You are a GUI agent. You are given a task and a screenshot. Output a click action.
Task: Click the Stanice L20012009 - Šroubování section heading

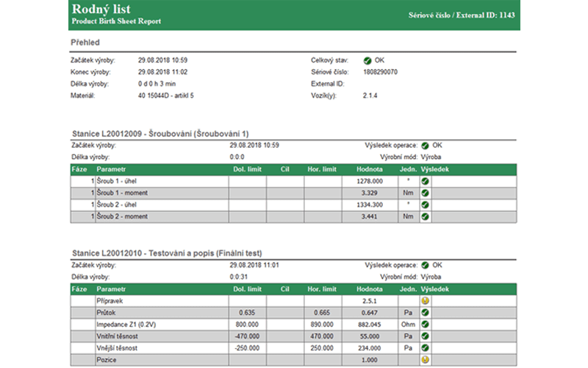pyautogui.click(x=161, y=133)
